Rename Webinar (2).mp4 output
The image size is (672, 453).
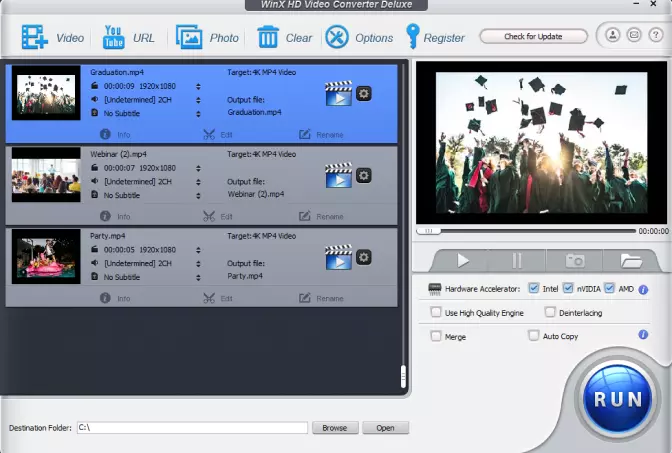pos(321,216)
